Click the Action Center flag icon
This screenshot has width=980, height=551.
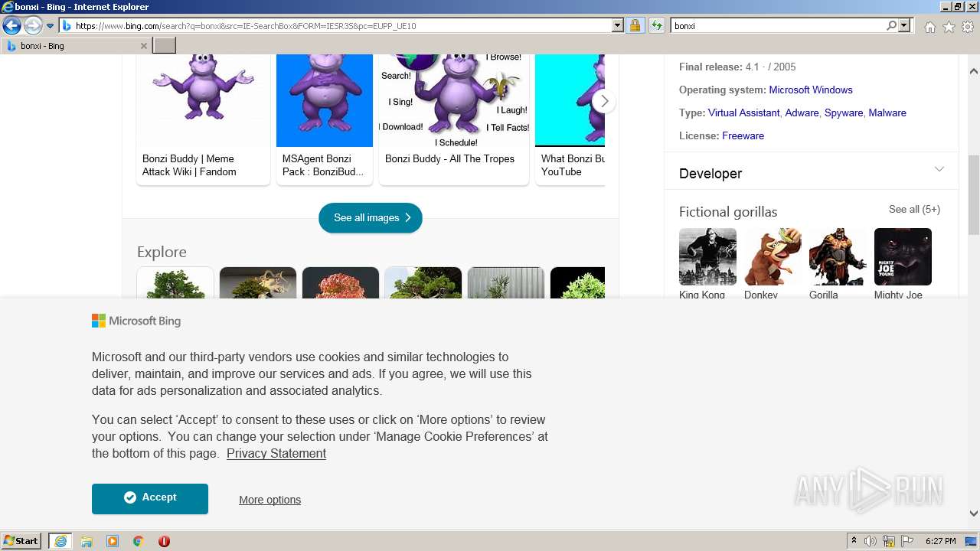[907, 541]
